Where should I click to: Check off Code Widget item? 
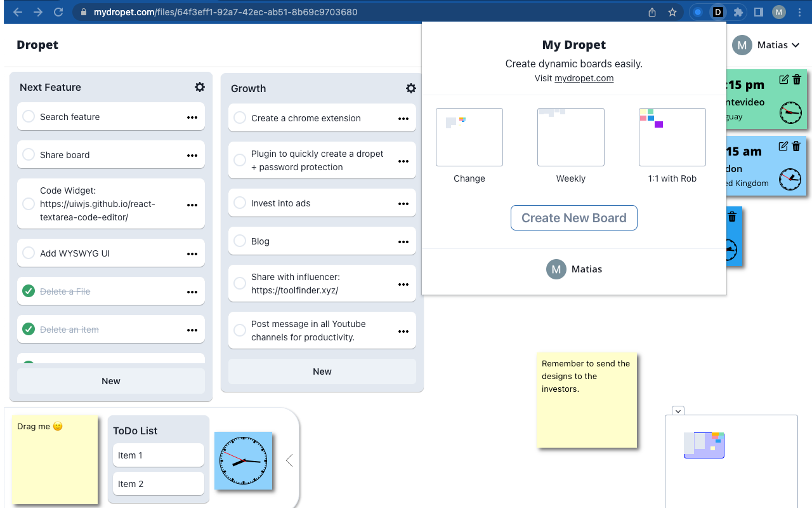click(29, 204)
